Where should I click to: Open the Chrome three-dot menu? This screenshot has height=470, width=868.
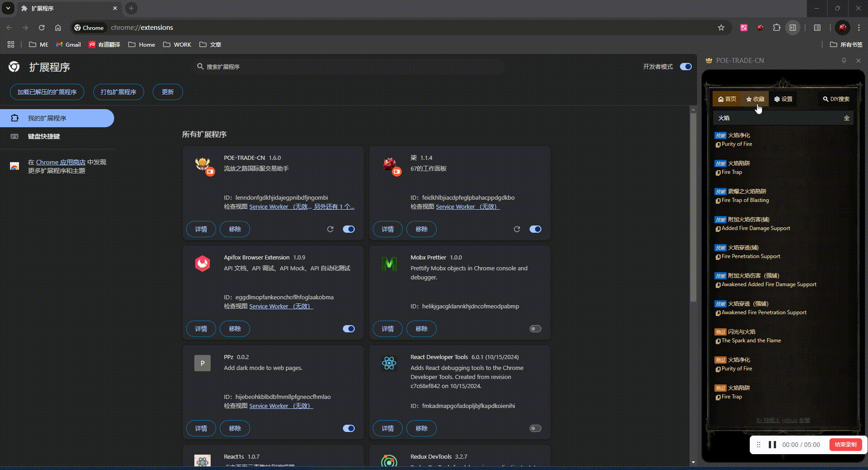859,28
